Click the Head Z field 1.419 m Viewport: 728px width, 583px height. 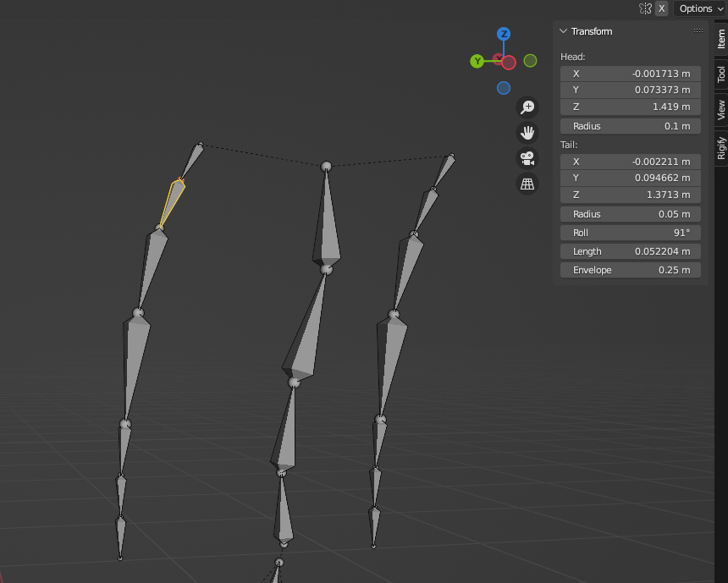click(x=631, y=107)
